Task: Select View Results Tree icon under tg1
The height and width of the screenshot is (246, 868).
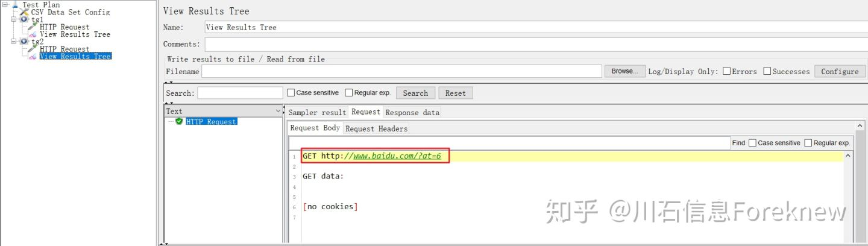Action: [33, 34]
